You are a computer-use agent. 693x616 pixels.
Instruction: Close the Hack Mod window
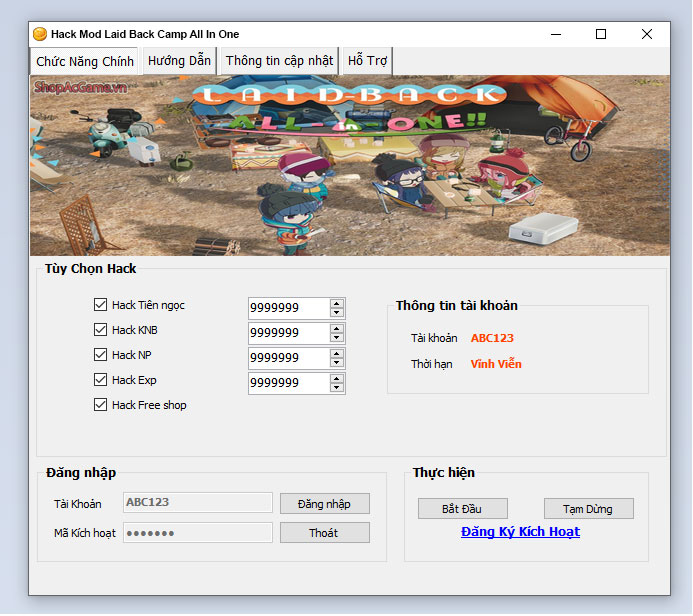click(x=647, y=34)
